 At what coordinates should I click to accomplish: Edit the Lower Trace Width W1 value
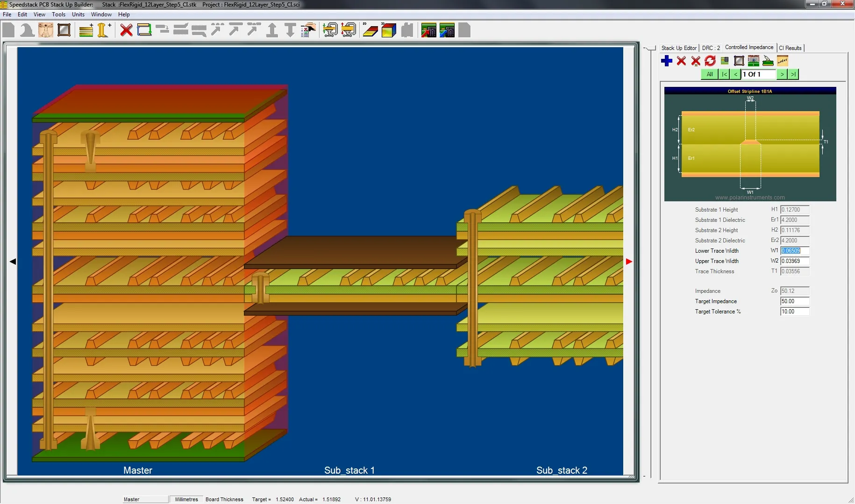click(793, 251)
